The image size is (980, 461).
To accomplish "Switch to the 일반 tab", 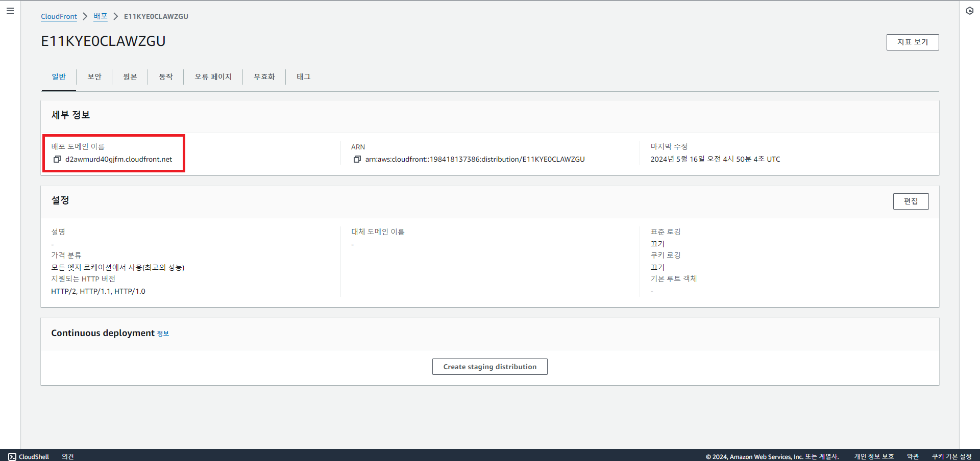I will [59, 76].
